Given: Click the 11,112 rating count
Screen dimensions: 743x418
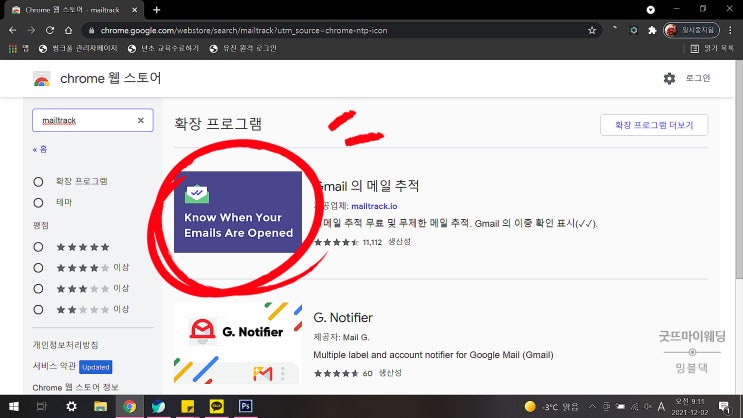Looking at the screenshot, I should tap(372, 242).
